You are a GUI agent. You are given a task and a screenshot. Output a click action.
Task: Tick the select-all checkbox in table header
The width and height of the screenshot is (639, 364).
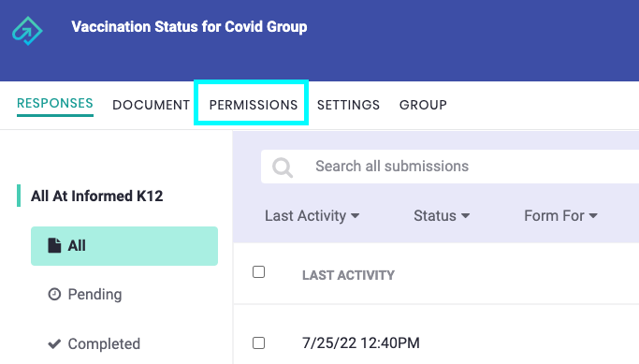click(x=259, y=272)
